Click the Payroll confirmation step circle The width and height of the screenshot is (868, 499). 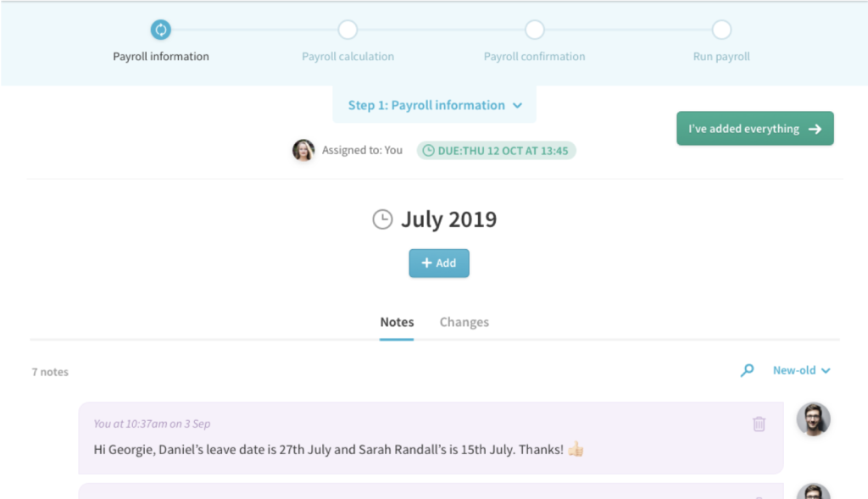pyautogui.click(x=534, y=28)
